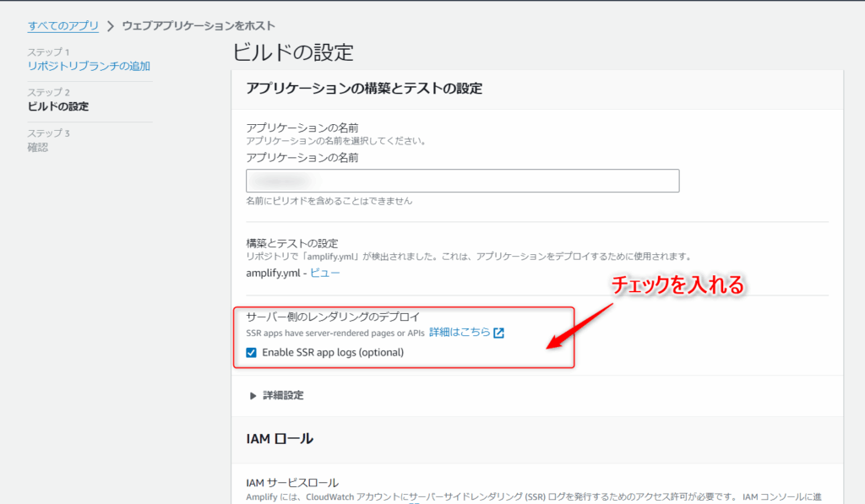Screen dimensions: 865x504
Task: Select step 2 ビルドの設定 in sidebar
Action: point(58,106)
